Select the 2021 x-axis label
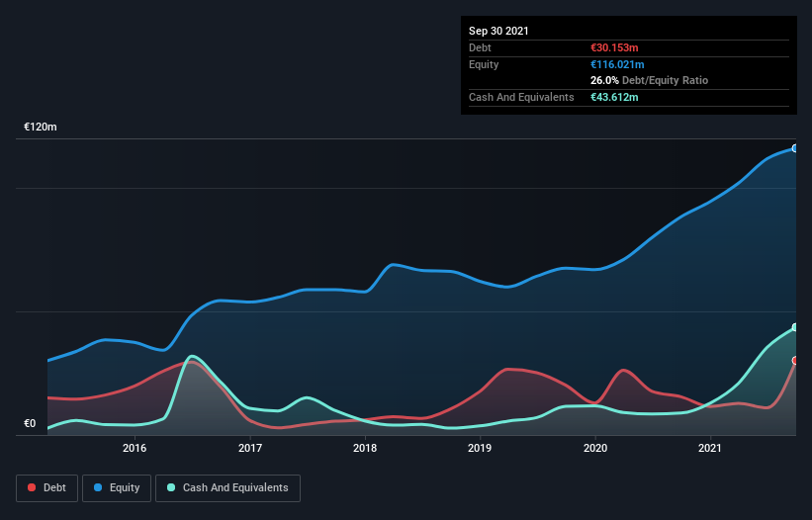This screenshot has height=520, width=812. pos(709,448)
